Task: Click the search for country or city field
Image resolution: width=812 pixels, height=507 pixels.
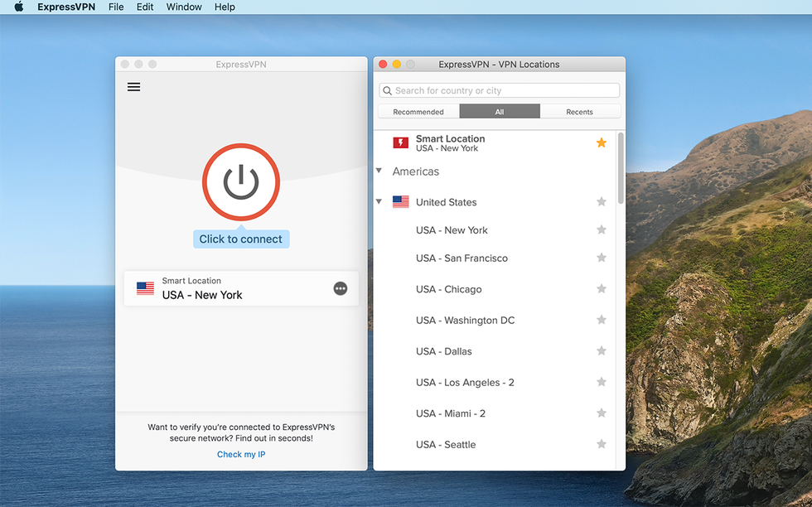Action: click(498, 90)
